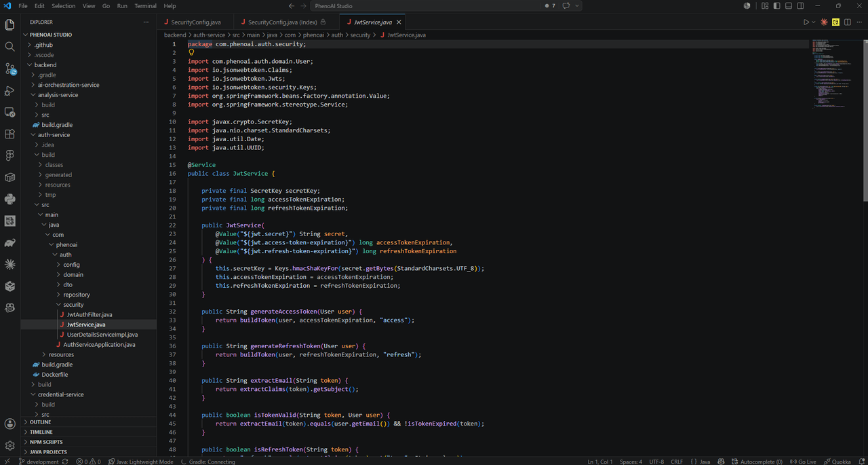This screenshot has height=465, width=868.
Task: Click Java: Lightweight Mode status item
Action: (x=141, y=462)
